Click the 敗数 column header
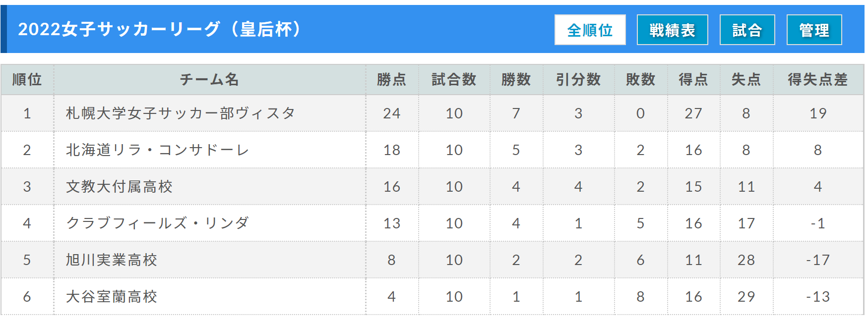This screenshot has width=868, height=322. coord(640,79)
